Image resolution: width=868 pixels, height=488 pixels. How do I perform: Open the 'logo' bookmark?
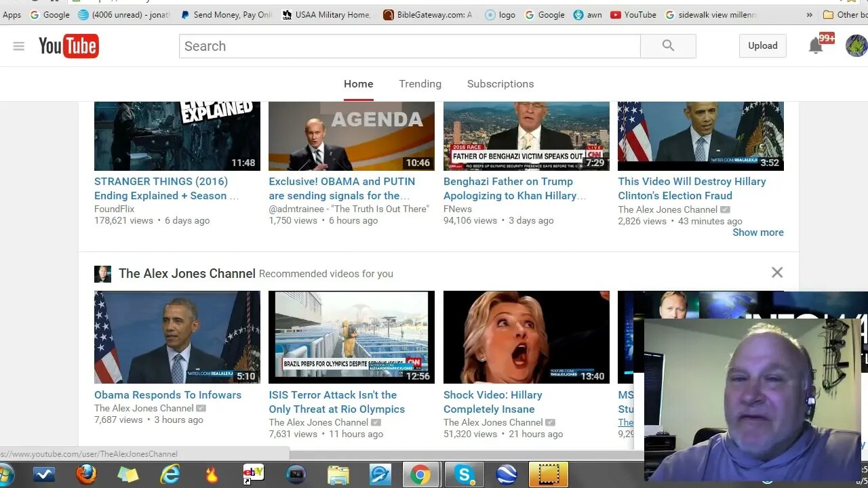(x=500, y=14)
